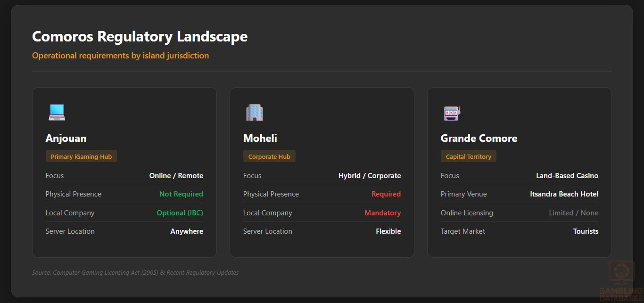Image resolution: width=644 pixels, height=303 pixels.
Task: Click the Gambling Databases watermark logo
Action: [621, 281]
